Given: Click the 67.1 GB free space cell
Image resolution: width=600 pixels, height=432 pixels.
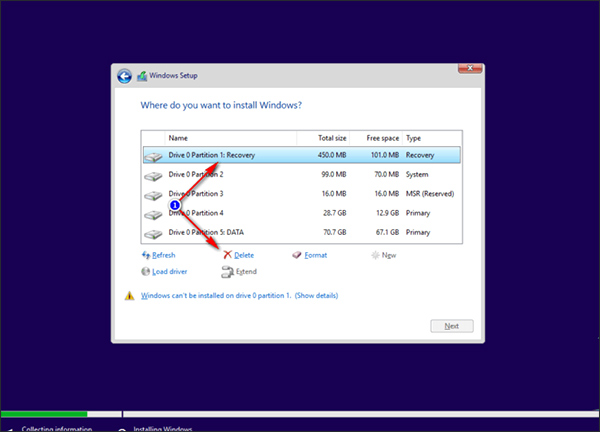Looking at the screenshot, I should [x=388, y=232].
